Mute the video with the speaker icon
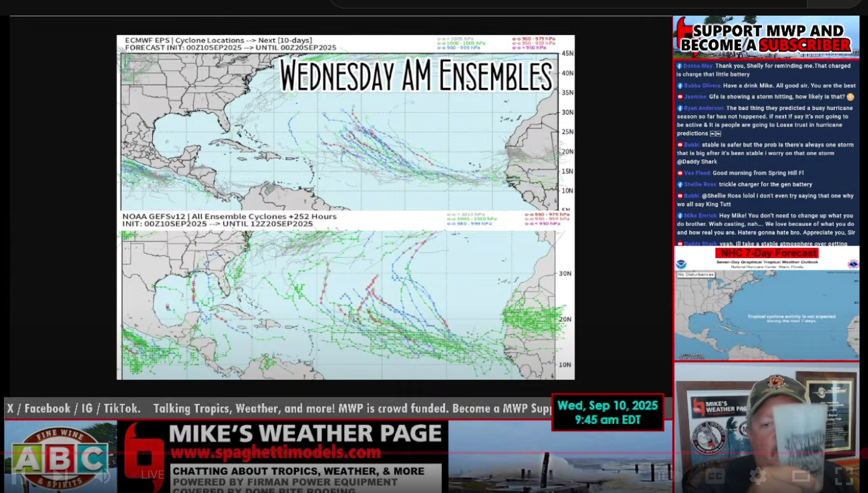The width and height of the screenshot is (868, 493). tap(102, 475)
